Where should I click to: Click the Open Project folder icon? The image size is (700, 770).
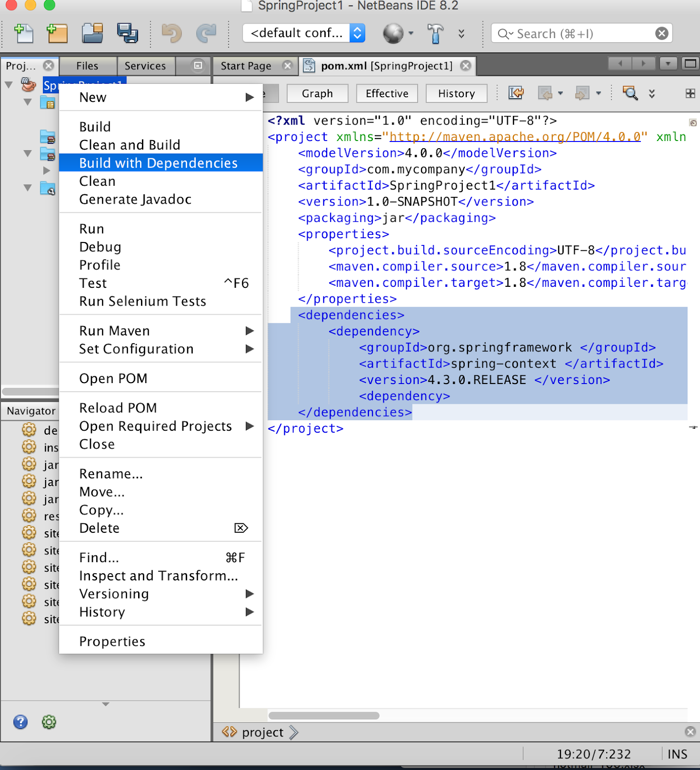(x=92, y=33)
